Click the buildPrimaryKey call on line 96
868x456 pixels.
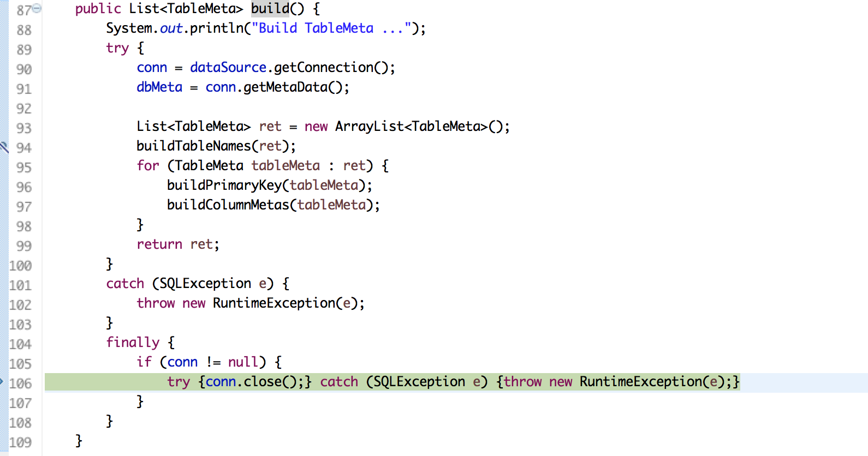224,185
